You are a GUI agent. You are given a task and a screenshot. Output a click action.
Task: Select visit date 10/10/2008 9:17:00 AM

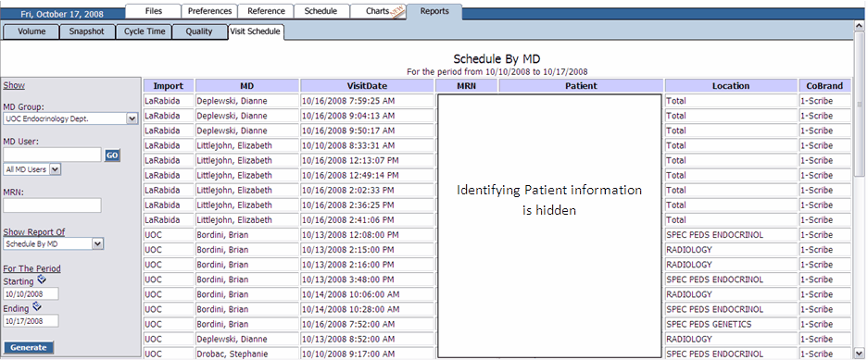click(367, 354)
